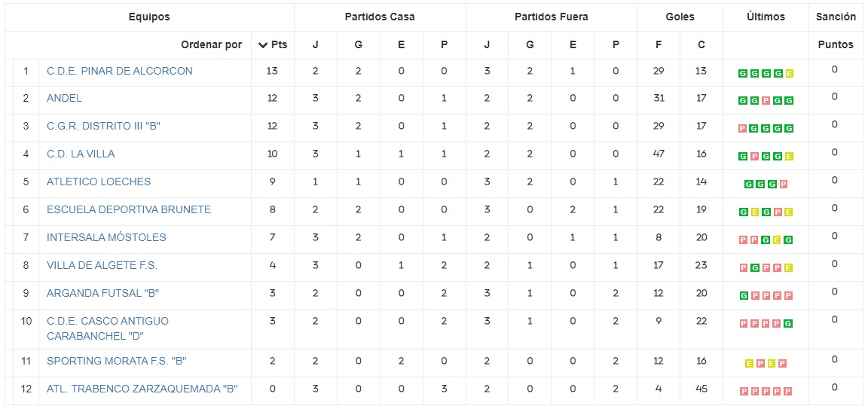Open C.D.E. PINAR DE ALCORCON team link
The width and height of the screenshot is (868, 412).
[119, 71]
